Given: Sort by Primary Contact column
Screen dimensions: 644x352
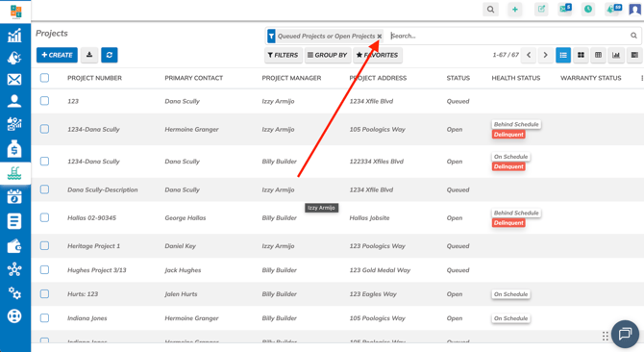Looking at the screenshot, I should click(x=194, y=78).
